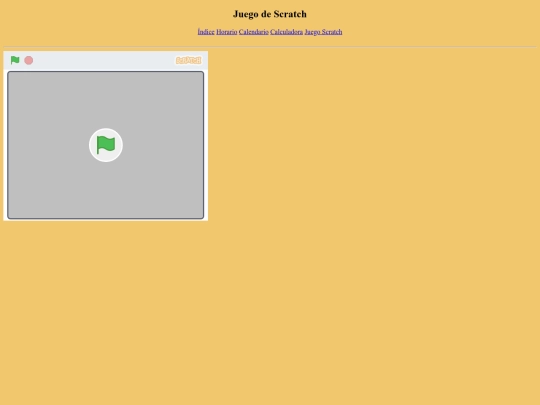This screenshot has height=405, width=540.
Task: Navigate to the Calculadora page
Action: point(287,32)
